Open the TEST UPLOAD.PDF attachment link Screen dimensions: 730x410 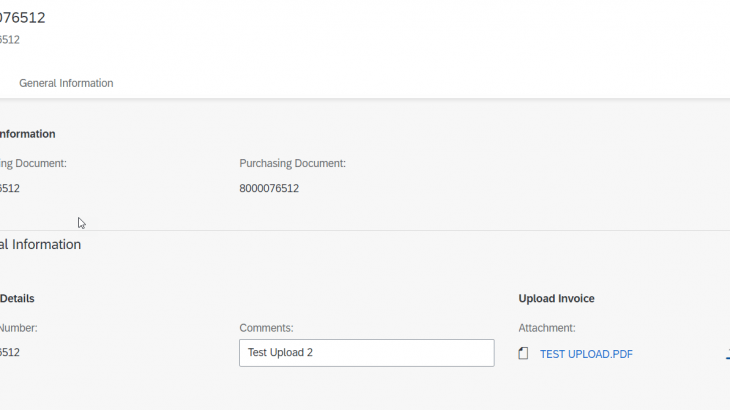pos(586,354)
